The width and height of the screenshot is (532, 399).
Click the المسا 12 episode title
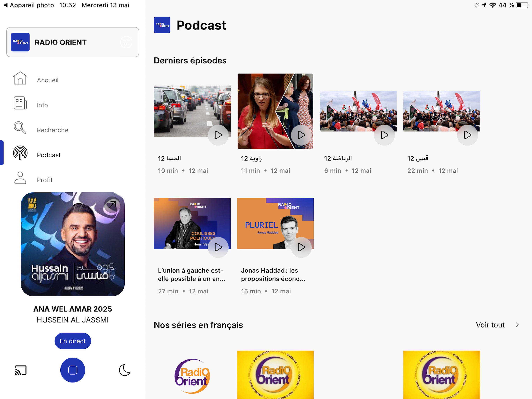point(170,158)
